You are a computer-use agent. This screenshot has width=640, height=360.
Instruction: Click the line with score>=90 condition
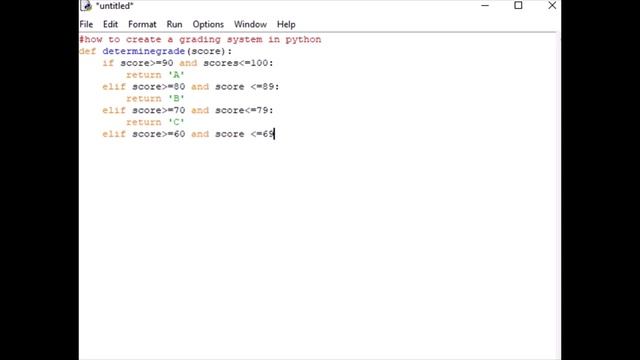[x=188, y=63]
